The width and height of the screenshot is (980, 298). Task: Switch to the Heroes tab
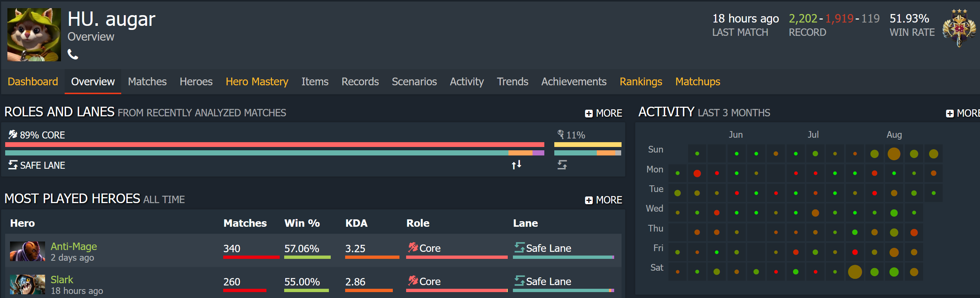click(196, 81)
